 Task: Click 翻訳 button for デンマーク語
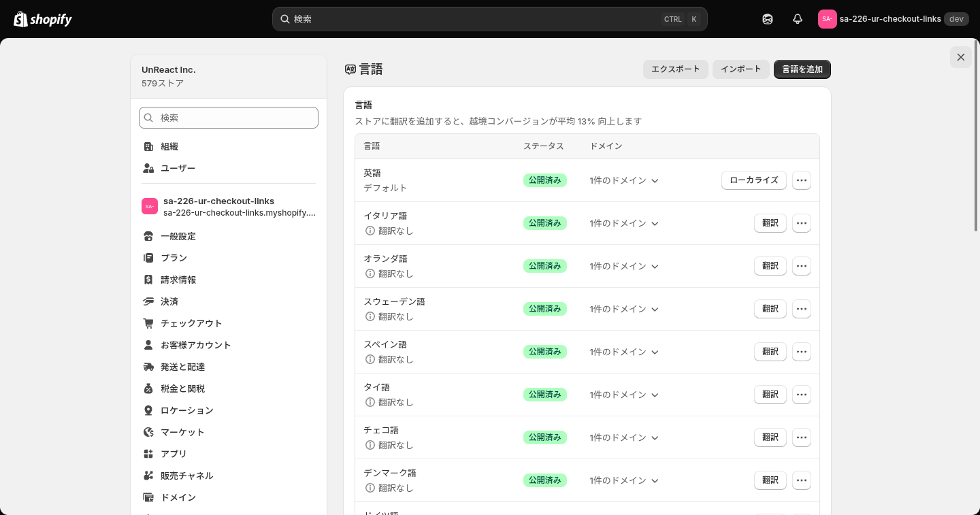[x=770, y=480]
